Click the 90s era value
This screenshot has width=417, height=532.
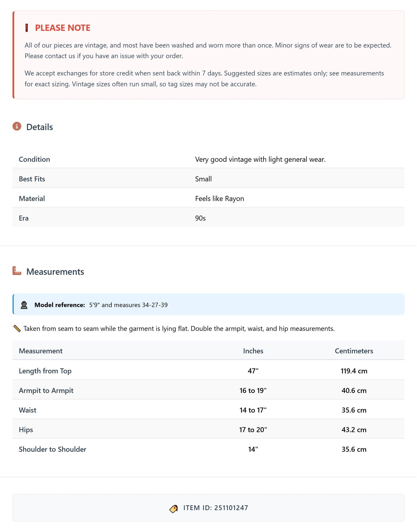[x=200, y=218]
